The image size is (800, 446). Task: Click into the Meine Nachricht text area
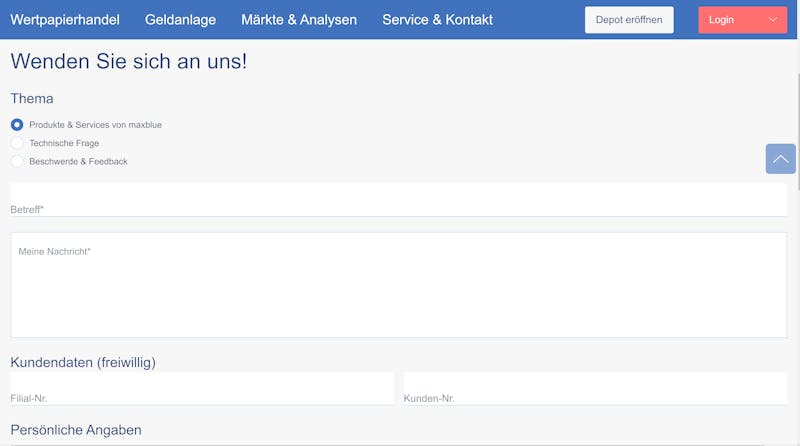tap(398, 285)
